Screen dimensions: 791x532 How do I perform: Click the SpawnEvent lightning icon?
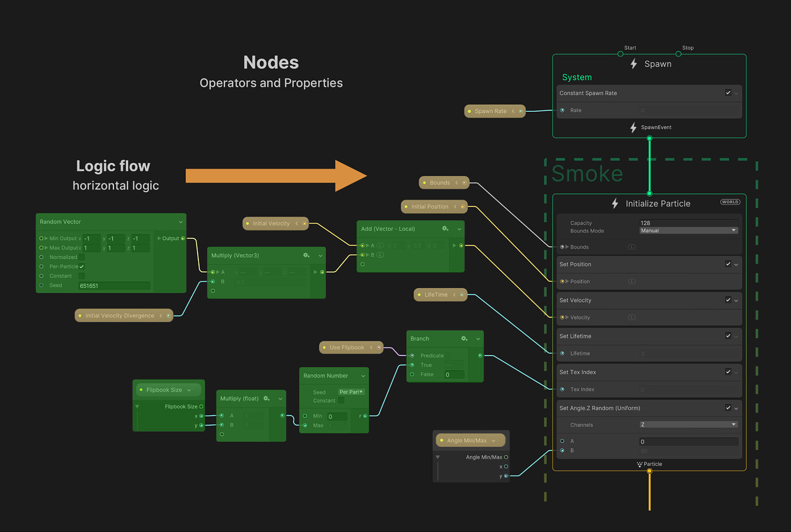(633, 127)
